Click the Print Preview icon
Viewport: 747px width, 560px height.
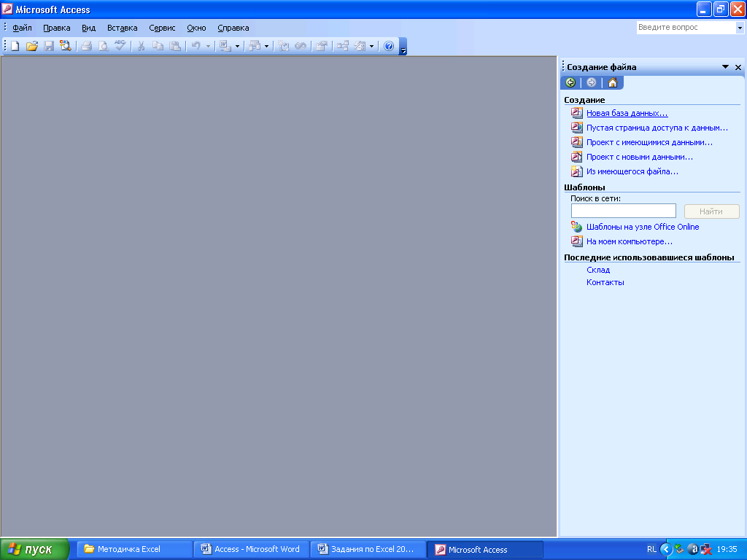103,46
